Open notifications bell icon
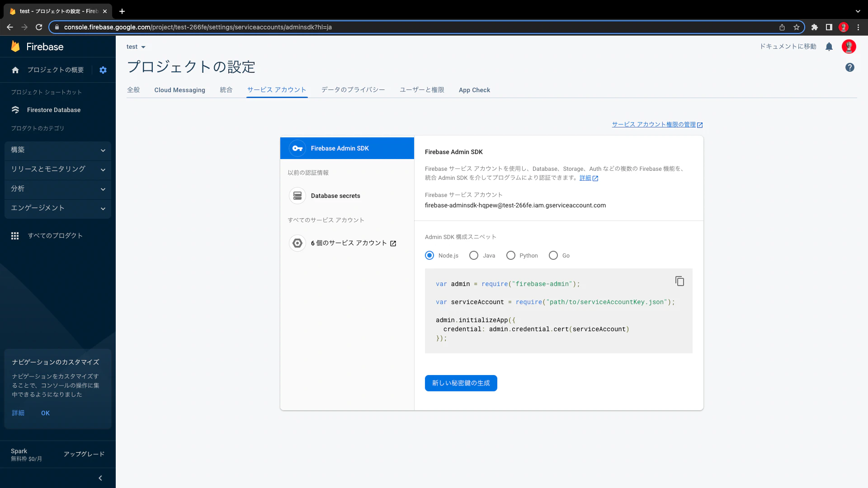 point(829,47)
